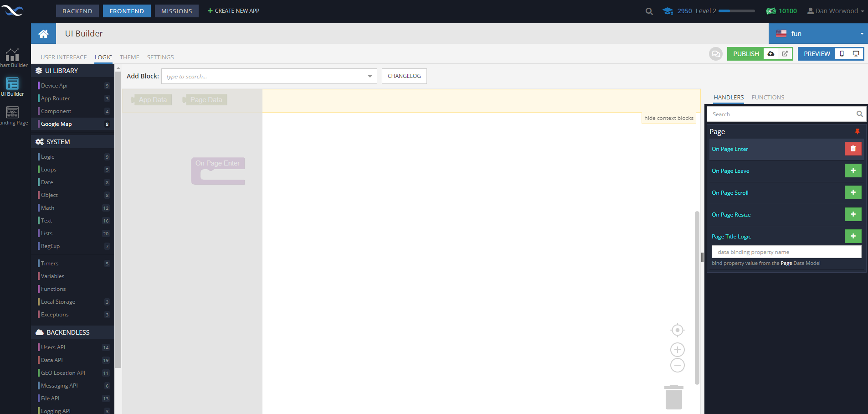Click the Backendless logo icon
This screenshot has height=414, width=868.
pos(12,10)
